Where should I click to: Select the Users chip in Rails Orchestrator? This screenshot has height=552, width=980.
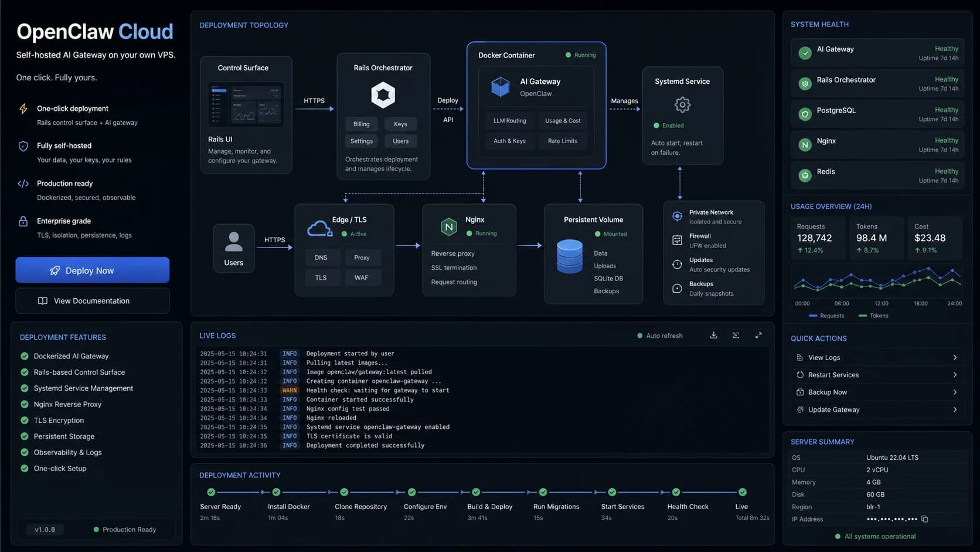400,141
